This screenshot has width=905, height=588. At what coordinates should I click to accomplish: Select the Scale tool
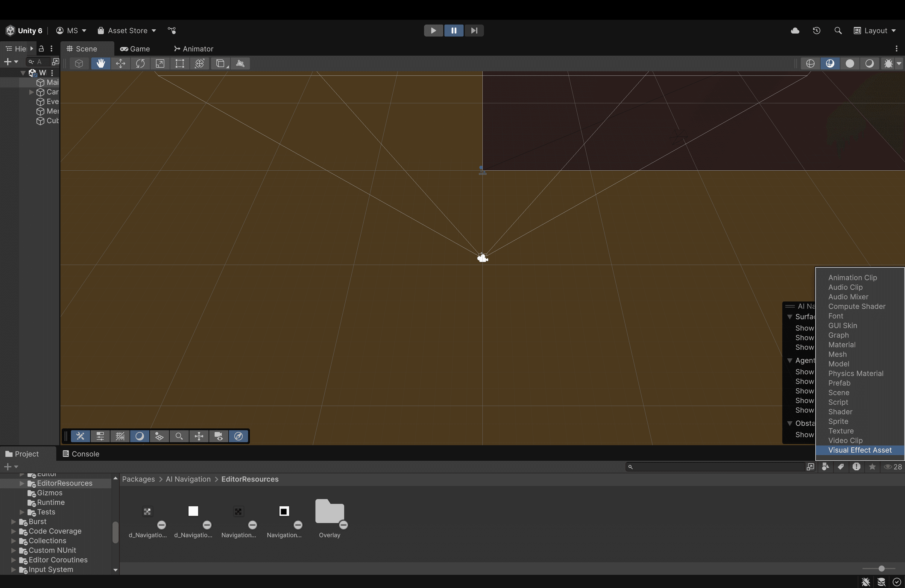pyautogui.click(x=160, y=63)
